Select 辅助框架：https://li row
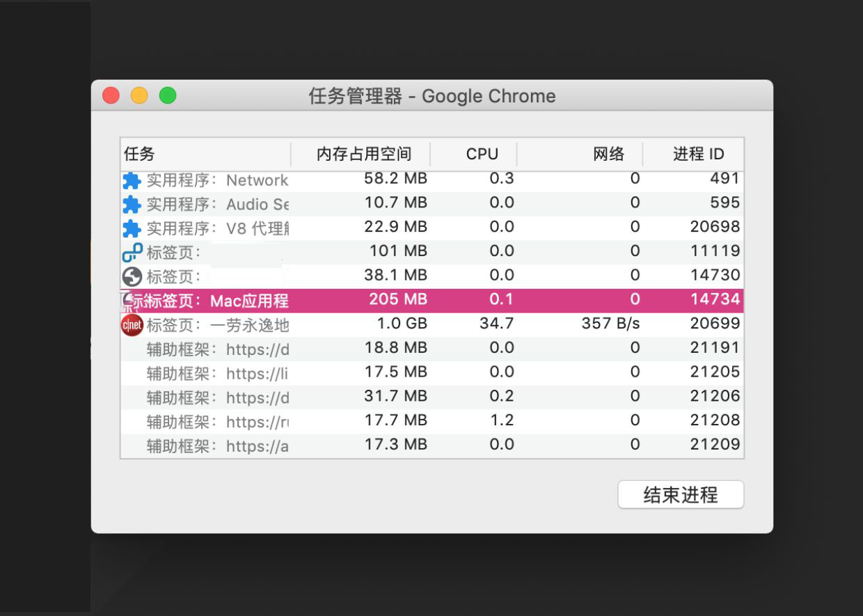 [x=432, y=374]
